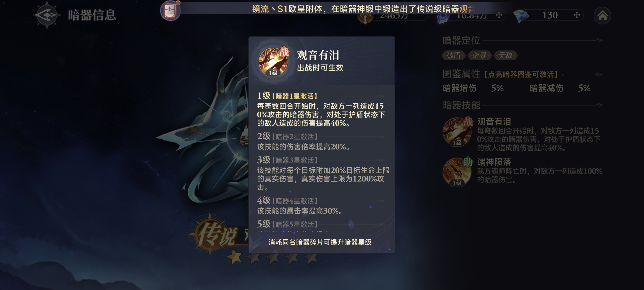Select the 必暴 tag

click(479, 55)
